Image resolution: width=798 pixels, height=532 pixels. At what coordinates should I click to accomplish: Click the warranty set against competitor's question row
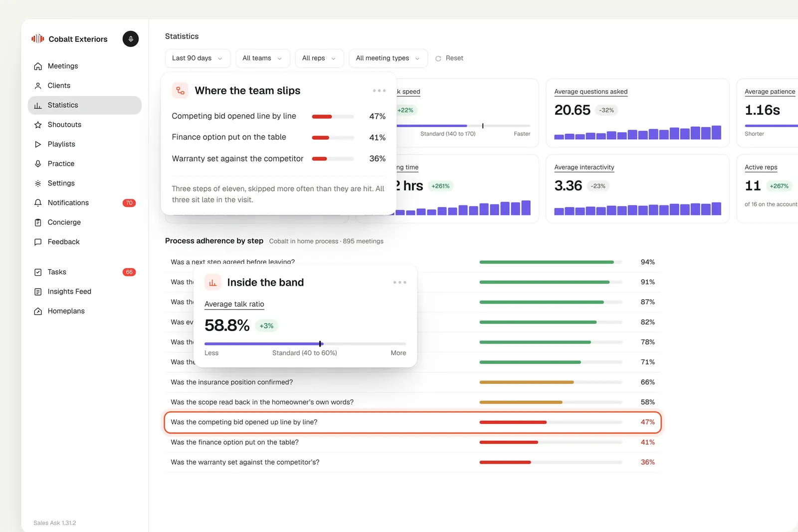(412, 462)
